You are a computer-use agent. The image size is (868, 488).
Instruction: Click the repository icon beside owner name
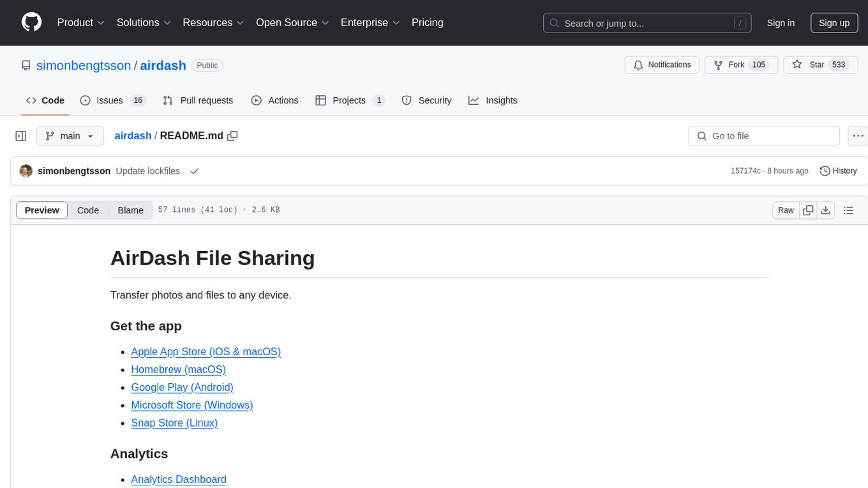click(x=26, y=65)
